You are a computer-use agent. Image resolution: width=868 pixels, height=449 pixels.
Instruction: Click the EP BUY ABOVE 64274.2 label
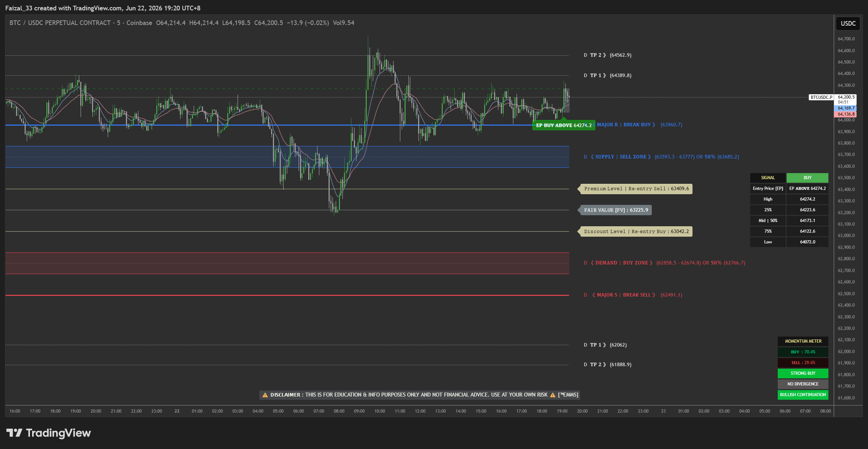click(563, 125)
